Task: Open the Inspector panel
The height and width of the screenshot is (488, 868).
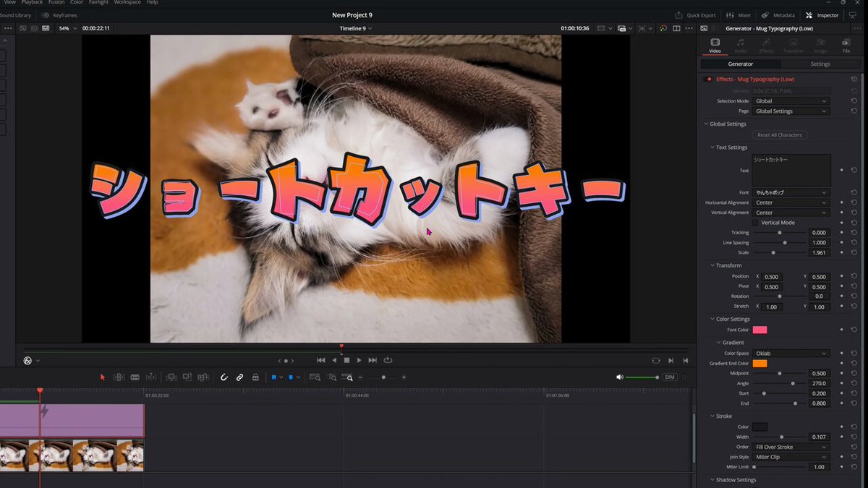Action: click(822, 15)
